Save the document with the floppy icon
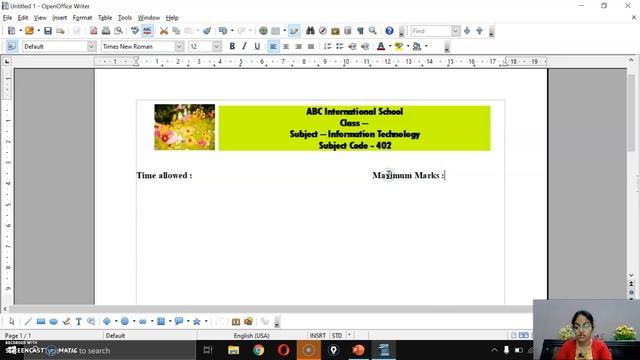Image resolution: width=640 pixels, height=360 pixels. click(x=48, y=31)
